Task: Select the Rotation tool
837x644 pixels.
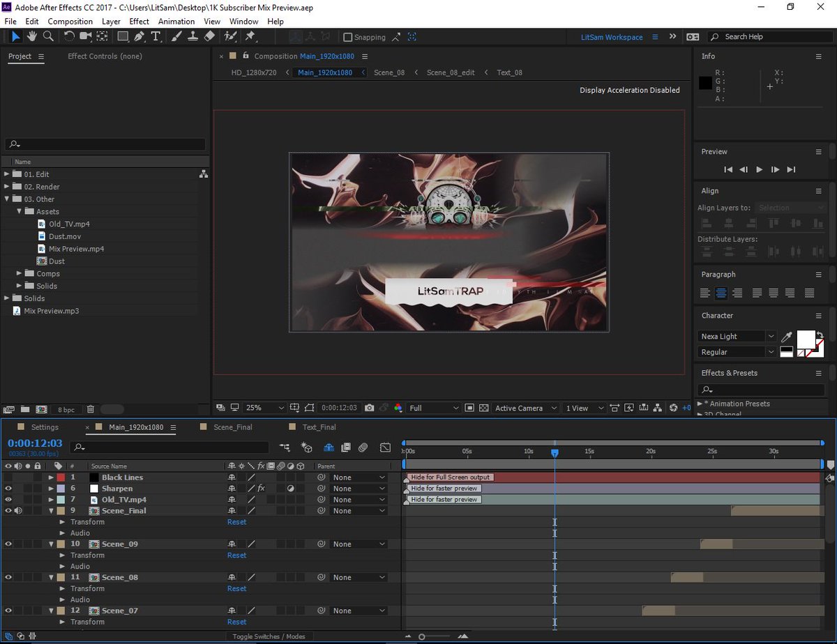Action: (69, 37)
